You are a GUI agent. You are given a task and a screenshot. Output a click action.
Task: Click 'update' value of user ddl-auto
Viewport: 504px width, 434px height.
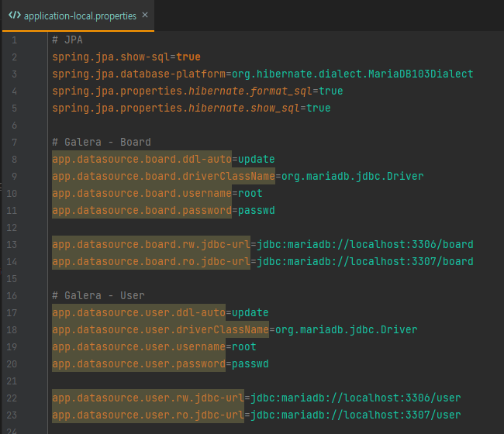point(250,313)
